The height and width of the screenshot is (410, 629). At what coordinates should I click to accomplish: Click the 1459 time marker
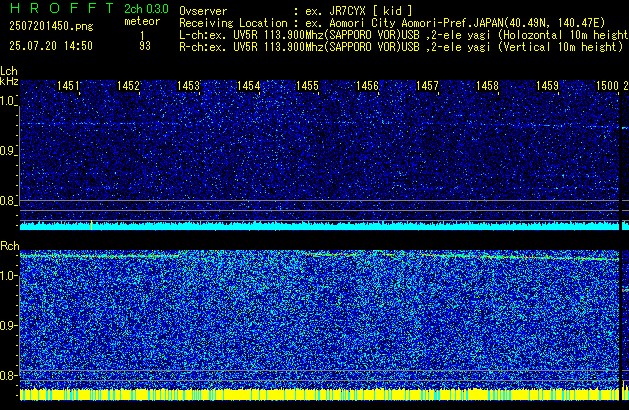point(547,86)
